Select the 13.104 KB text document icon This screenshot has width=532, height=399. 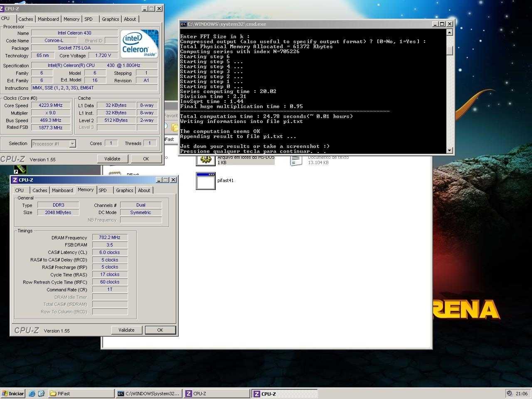(296, 160)
